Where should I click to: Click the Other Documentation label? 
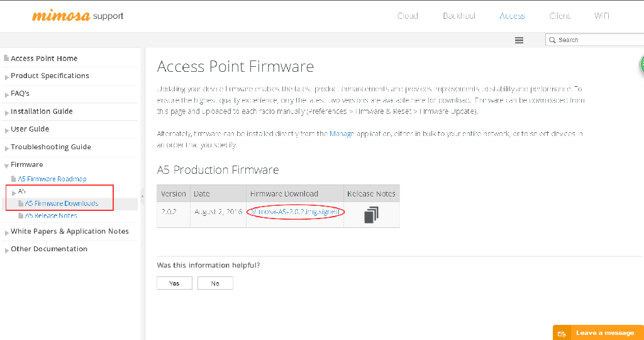point(49,249)
